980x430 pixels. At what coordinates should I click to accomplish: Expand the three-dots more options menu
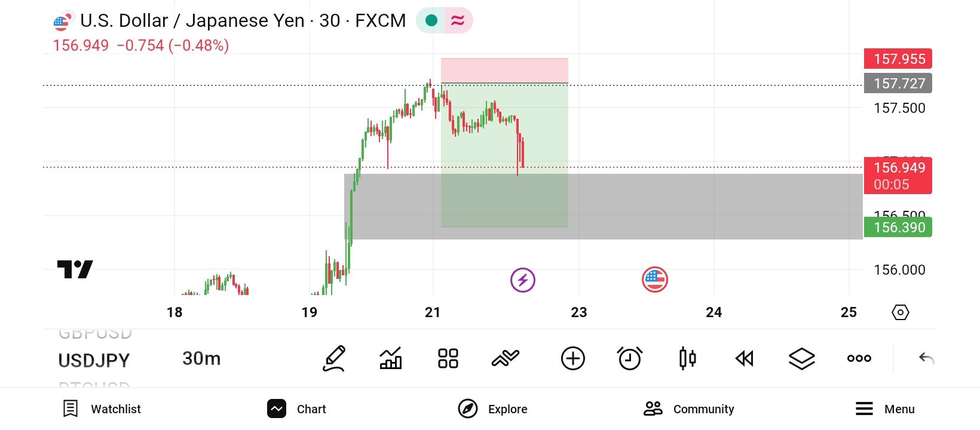tap(859, 358)
